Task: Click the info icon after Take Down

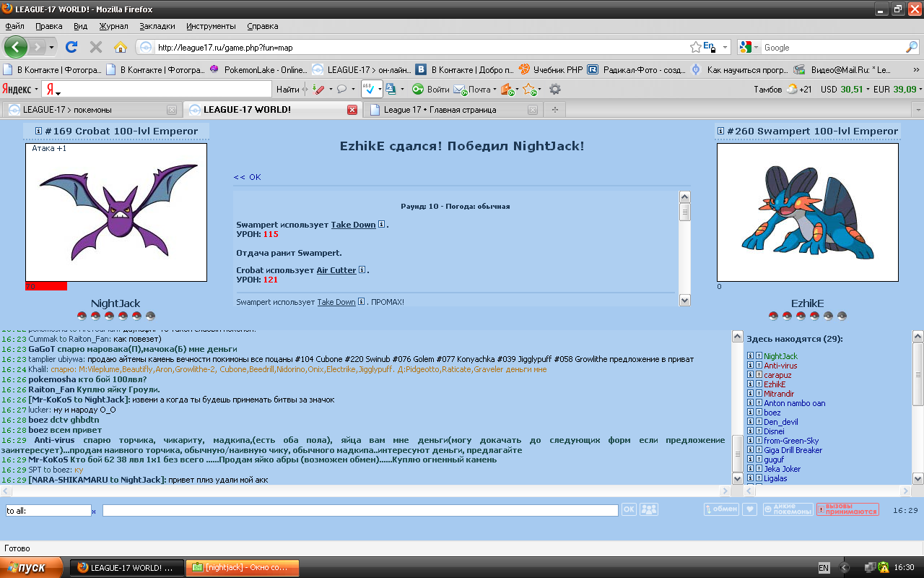Action: click(381, 225)
